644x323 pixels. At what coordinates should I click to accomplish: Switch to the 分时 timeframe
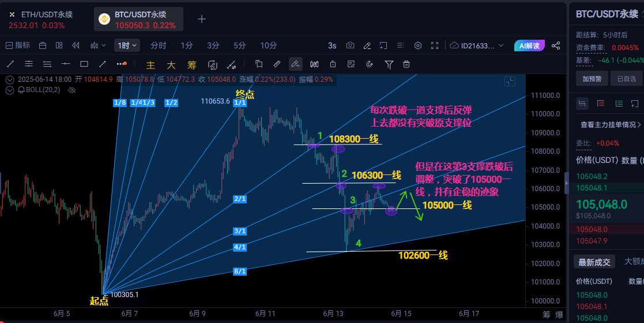(158, 45)
